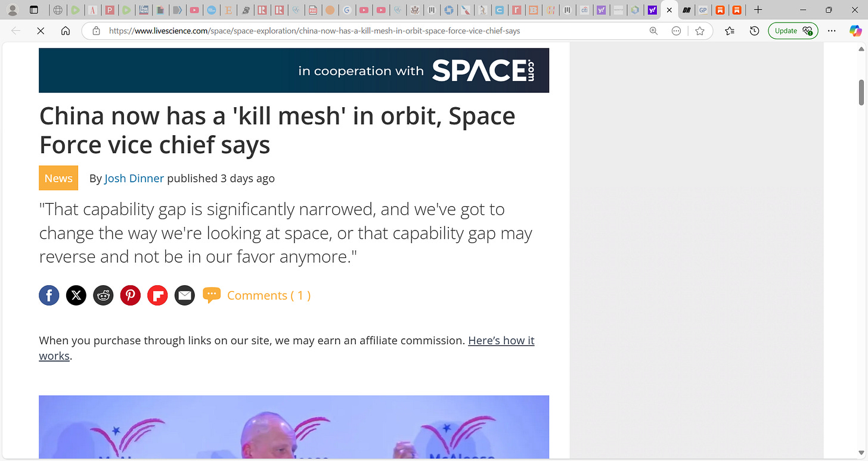Share the article by email
Viewport: 868px width, 461px height.
tap(185, 295)
